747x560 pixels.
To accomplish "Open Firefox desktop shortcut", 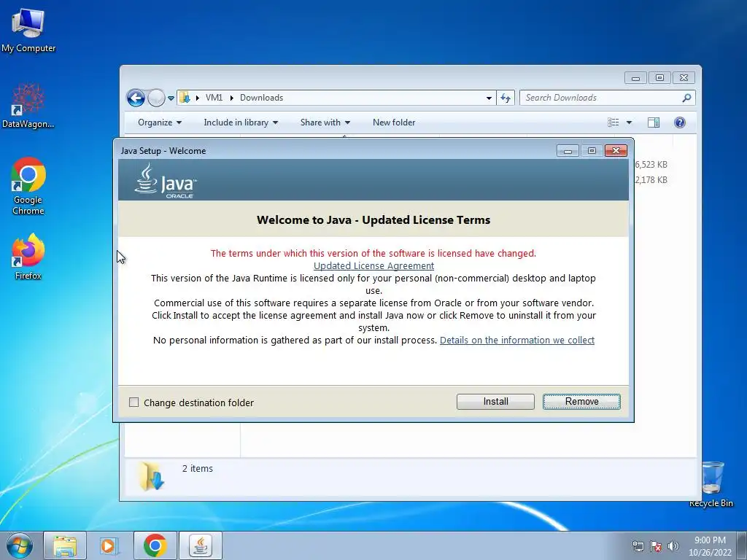I will coord(28,256).
